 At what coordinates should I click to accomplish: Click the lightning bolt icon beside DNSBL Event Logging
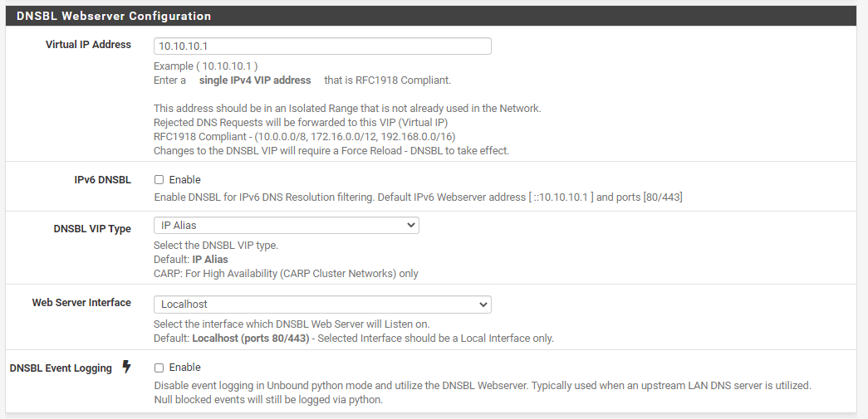tap(126, 367)
